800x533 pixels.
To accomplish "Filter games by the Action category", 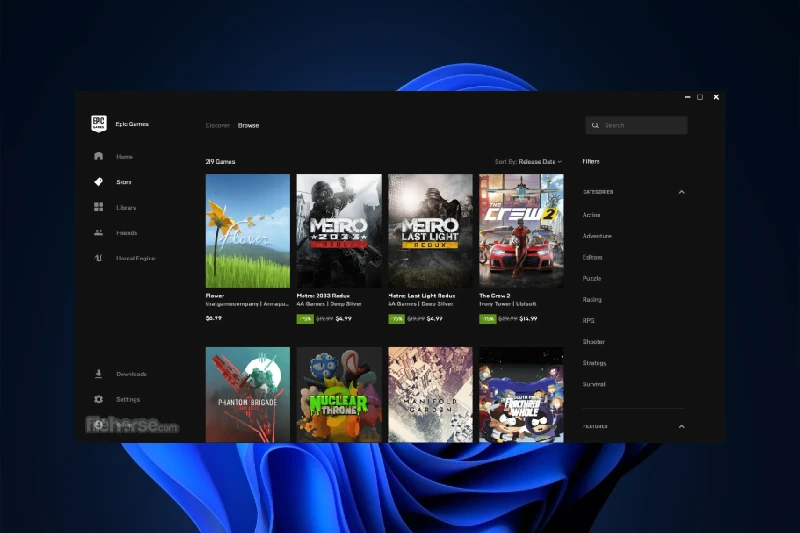I will 591,215.
